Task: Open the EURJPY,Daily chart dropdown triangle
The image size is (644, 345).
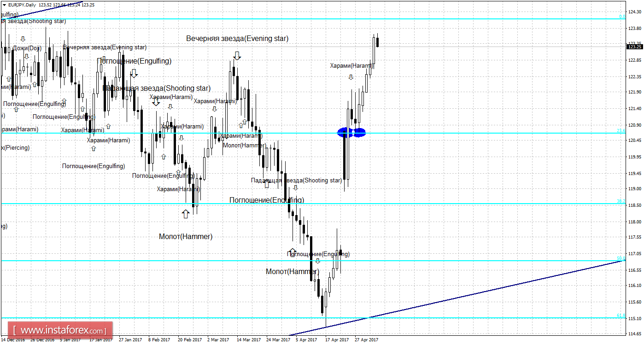Action: coord(4,4)
